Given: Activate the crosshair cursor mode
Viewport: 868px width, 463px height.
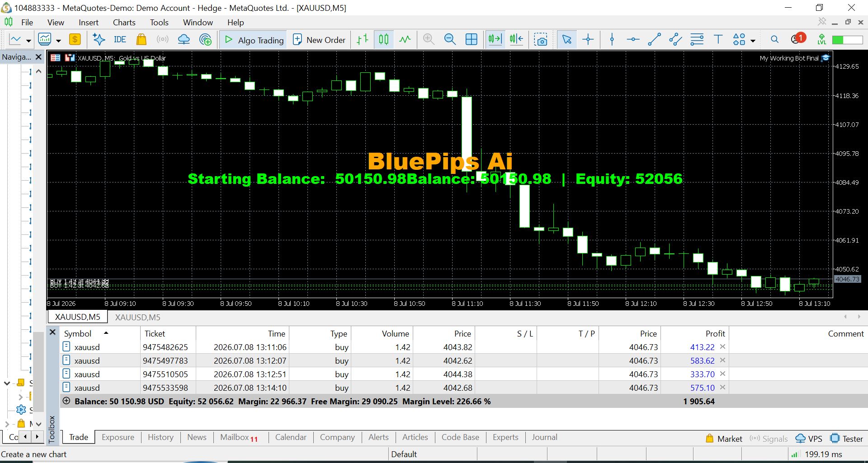Looking at the screenshot, I should tap(588, 40).
